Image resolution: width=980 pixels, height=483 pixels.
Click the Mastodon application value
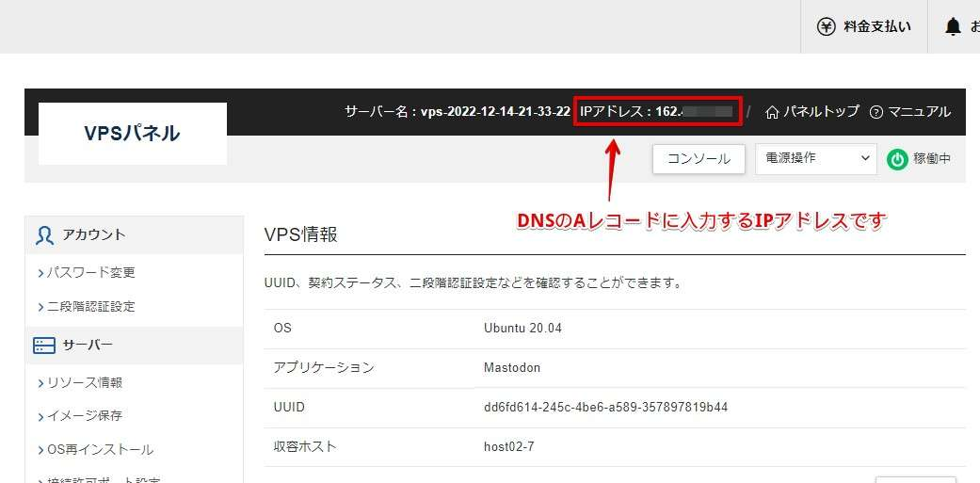512,367
